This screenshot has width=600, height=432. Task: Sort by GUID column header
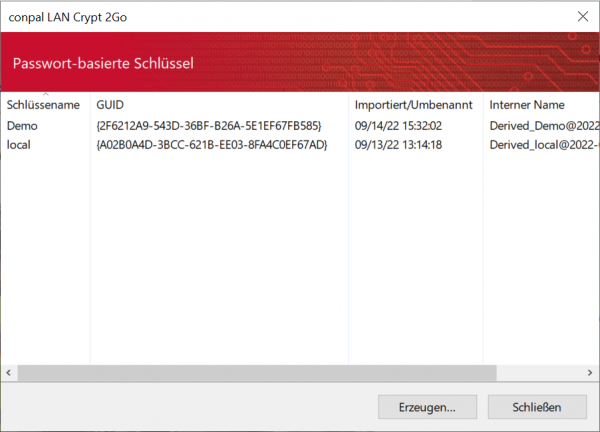[x=219, y=104]
